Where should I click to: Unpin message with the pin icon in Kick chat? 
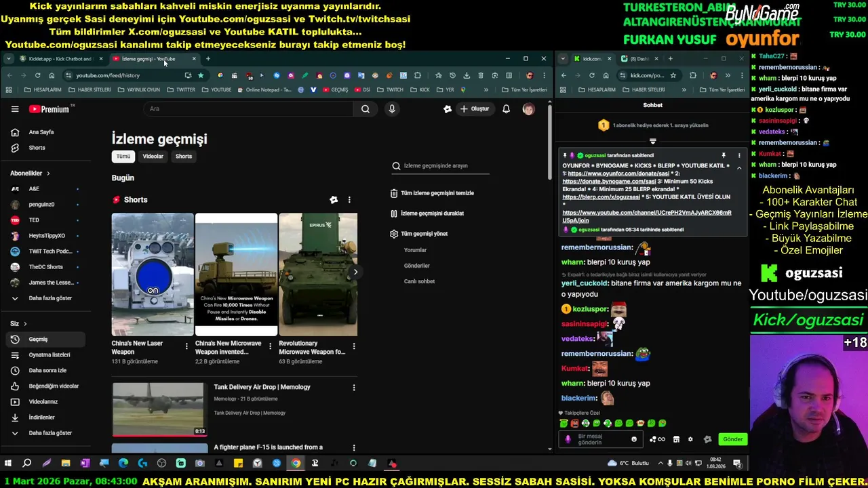[724, 156]
